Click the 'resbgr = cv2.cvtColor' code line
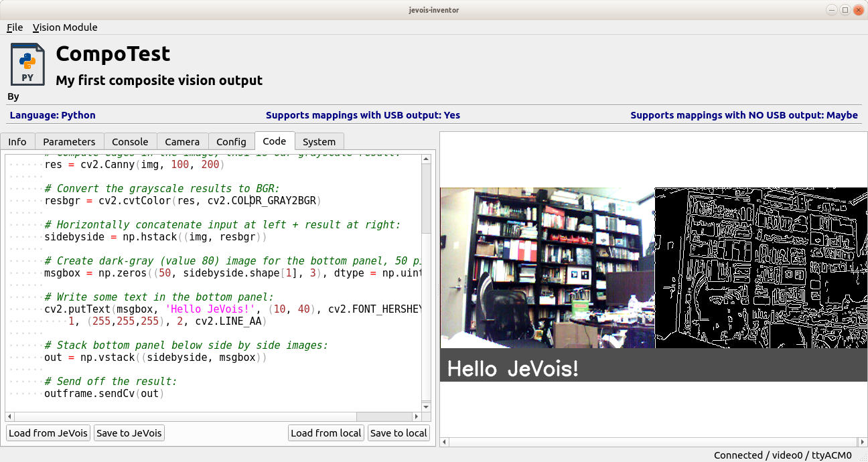 click(183, 200)
